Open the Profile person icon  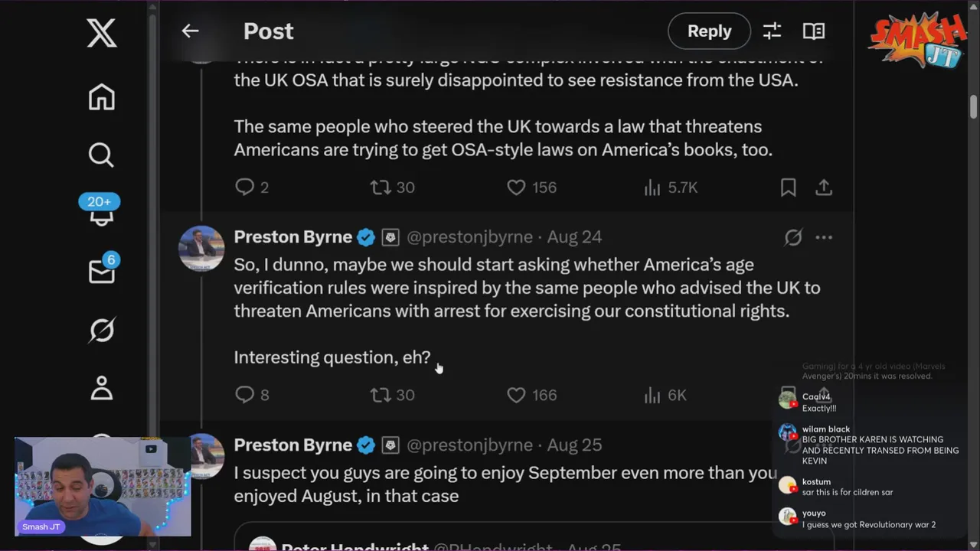point(102,388)
